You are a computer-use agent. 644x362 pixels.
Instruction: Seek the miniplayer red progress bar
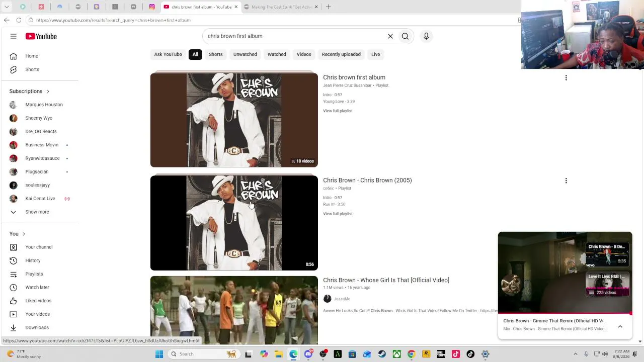(x=565, y=314)
